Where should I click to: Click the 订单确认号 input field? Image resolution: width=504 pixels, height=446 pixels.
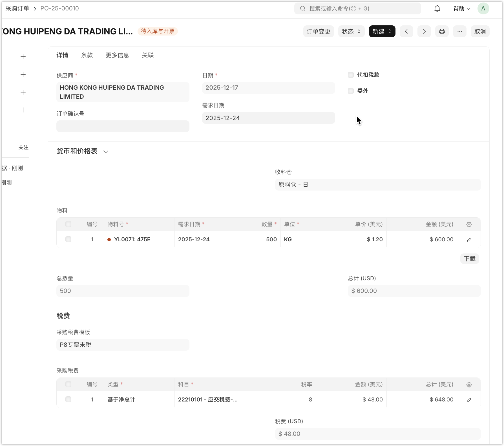coord(123,126)
